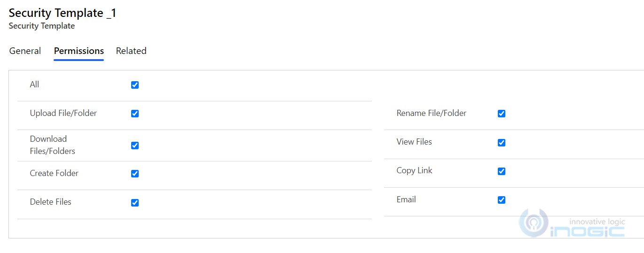Screen dimensions: 644x253
Task: Uncheck the Copy Link checkbox
Action: [x=502, y=171]
